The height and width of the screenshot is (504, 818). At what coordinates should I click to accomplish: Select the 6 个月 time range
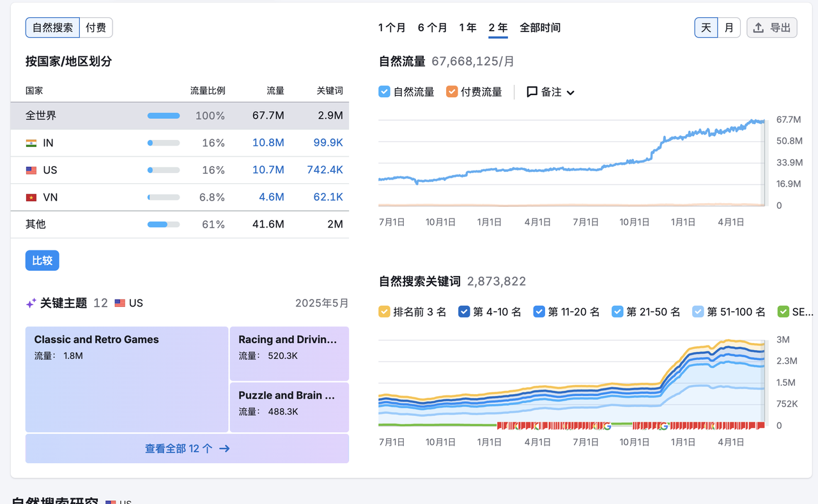point(432,27)
